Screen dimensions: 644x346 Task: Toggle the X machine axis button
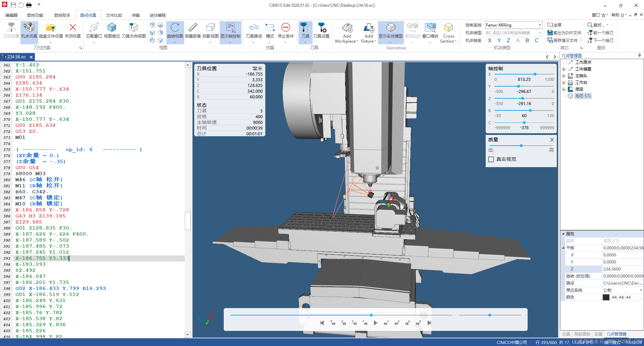[x=490, y=41]
